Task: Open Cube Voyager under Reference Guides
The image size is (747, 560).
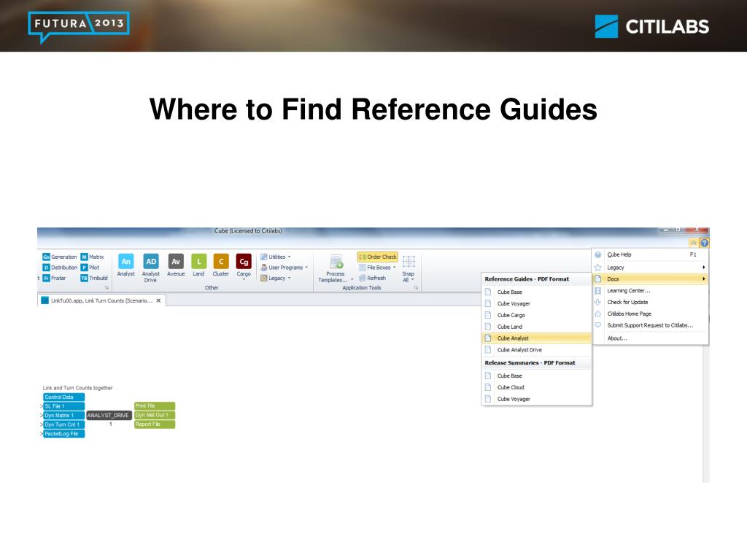Action: (536, 303)
